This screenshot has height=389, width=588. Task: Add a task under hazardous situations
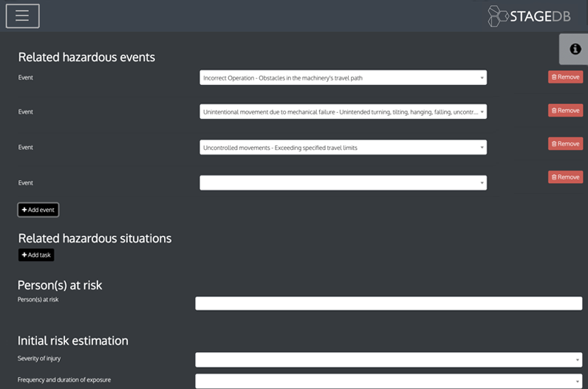(36, 255)
